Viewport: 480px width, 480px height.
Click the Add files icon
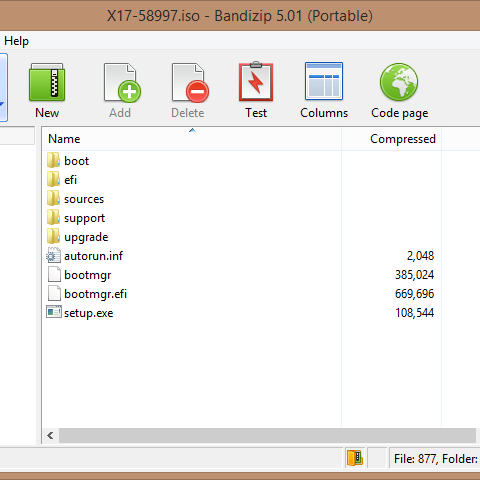[x=122, y=82]
